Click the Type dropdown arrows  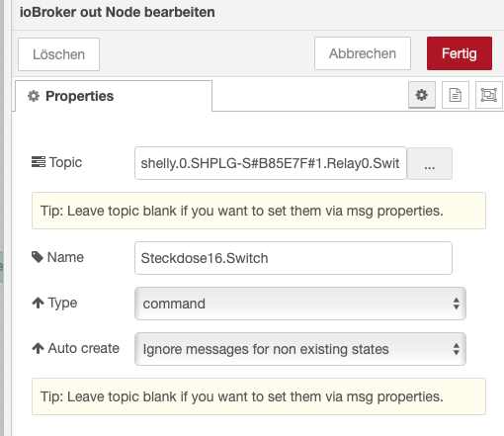tap(456, 304)
